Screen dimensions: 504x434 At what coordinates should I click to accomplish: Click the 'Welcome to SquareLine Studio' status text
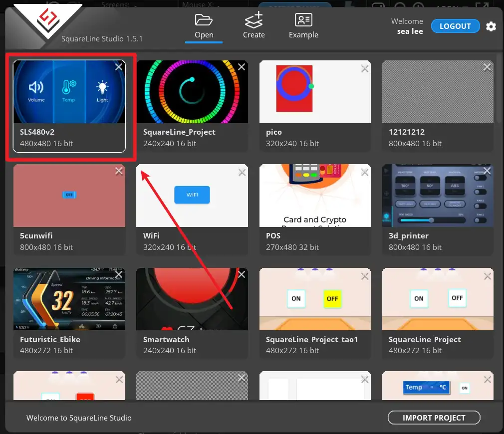tap(79, 418)
